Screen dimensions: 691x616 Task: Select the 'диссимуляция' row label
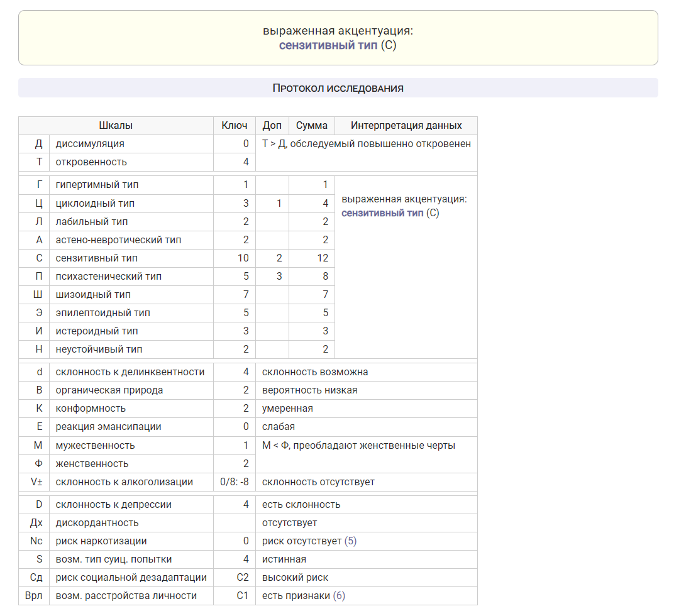(x=90, y=144)
